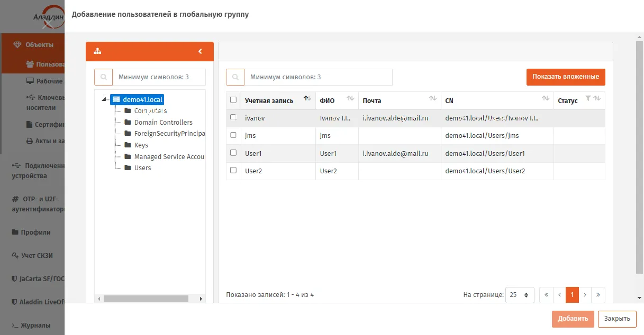Collapse the tree panel with the chevron icon

tap(200, 51)
